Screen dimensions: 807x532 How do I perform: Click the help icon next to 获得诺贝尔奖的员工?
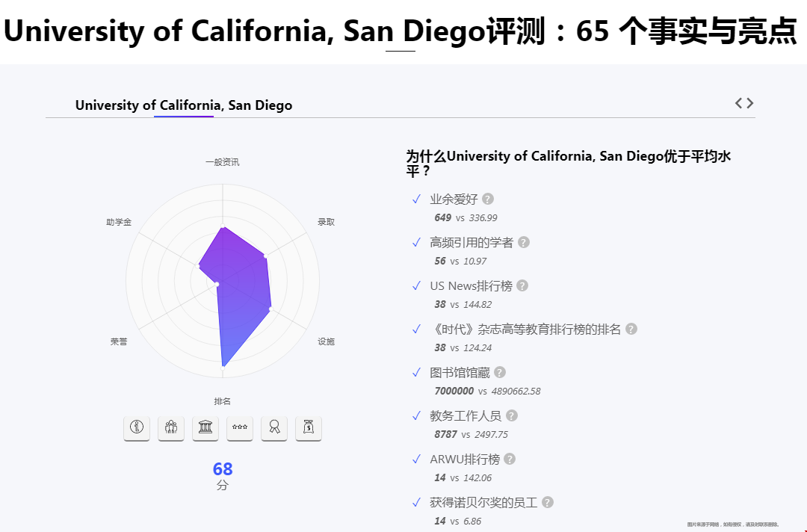click(x=548, y=502)
